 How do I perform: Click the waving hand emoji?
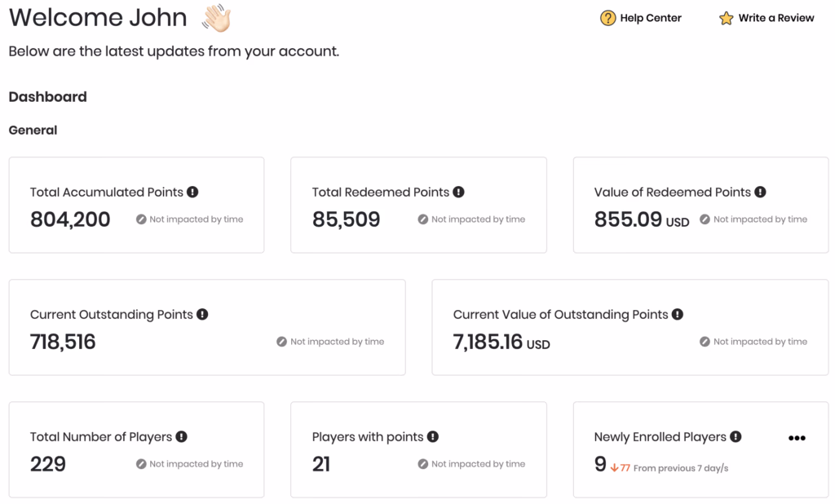point(216,18)
